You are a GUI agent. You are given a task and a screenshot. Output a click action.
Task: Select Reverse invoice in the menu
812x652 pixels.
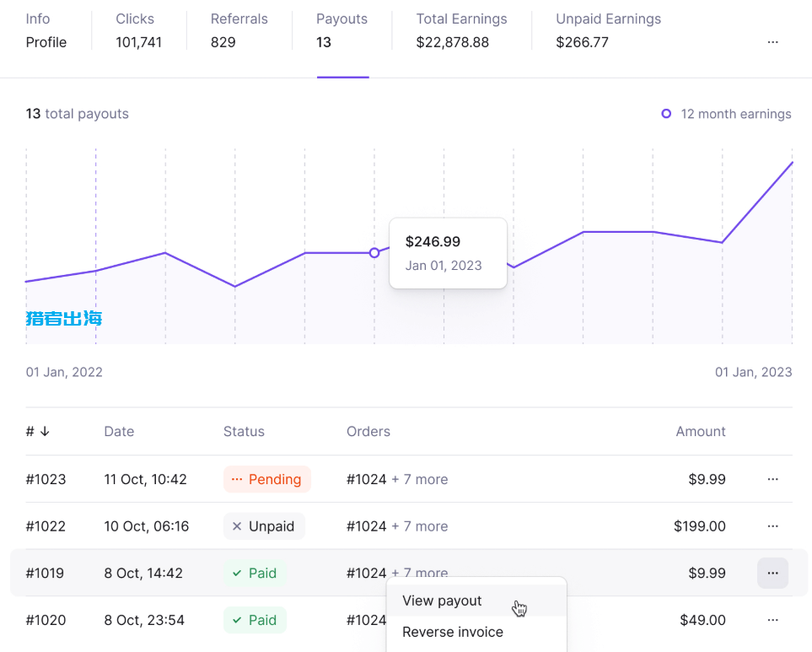click(x=453, y=632)
